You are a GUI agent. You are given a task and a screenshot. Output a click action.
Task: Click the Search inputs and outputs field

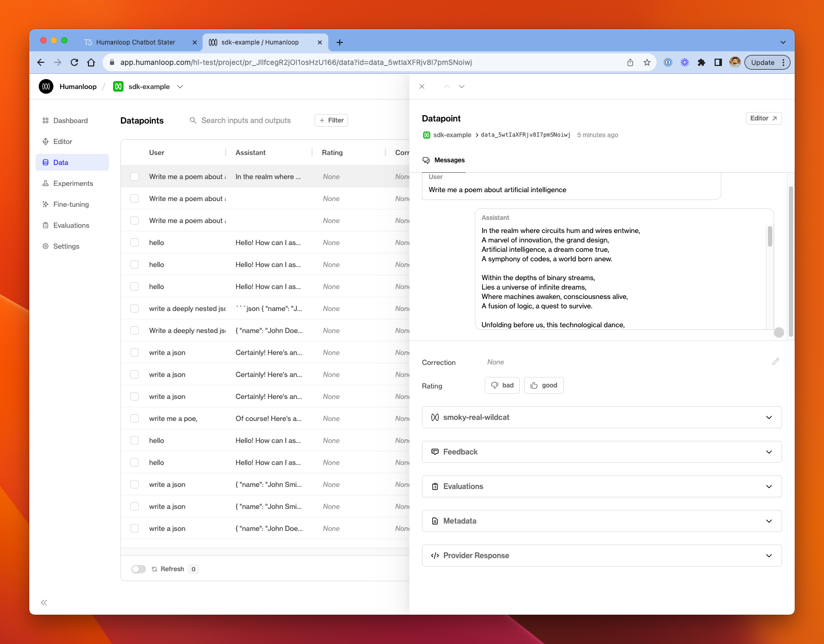coord(246,120)
